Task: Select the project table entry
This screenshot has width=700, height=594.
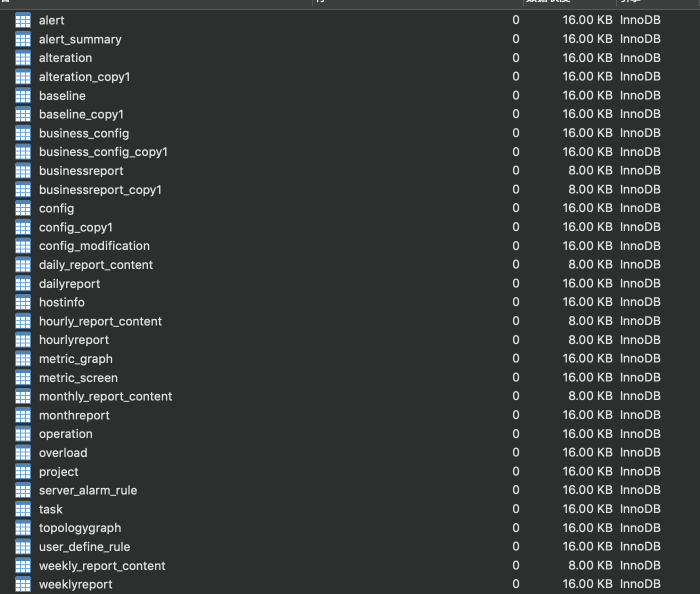Action: (58, 472)
